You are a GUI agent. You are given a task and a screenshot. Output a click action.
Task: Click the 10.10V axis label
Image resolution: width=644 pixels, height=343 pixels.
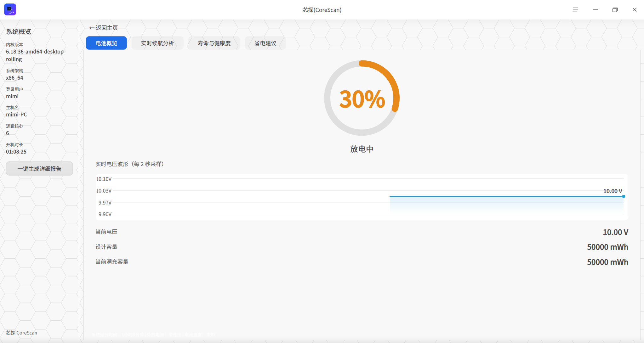pos(104,179)
